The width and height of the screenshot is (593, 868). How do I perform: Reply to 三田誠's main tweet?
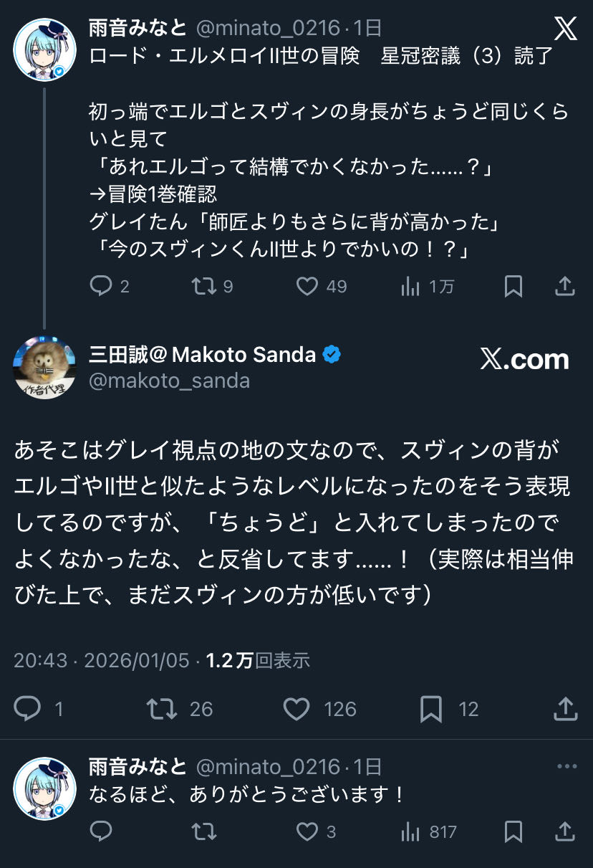point(28,709)
